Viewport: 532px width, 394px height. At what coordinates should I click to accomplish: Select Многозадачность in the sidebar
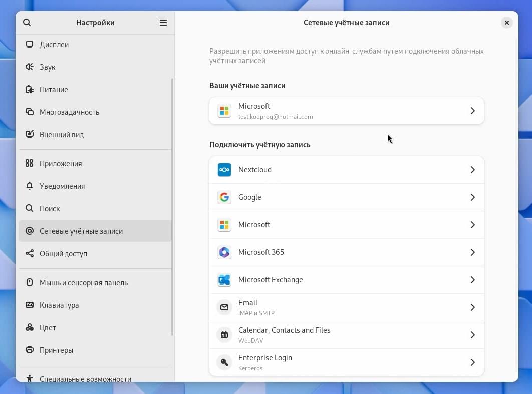click(95, 112)
